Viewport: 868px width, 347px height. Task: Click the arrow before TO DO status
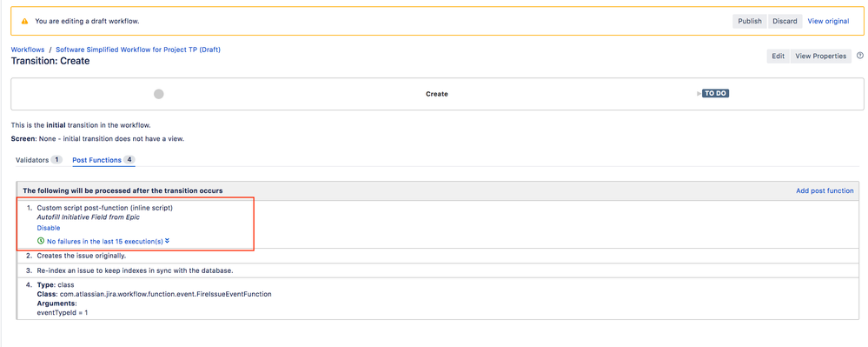click(699, 94)
